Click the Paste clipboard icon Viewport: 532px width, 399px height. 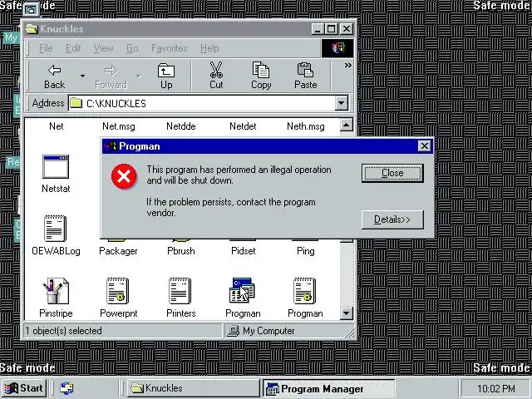coord(305,70)
